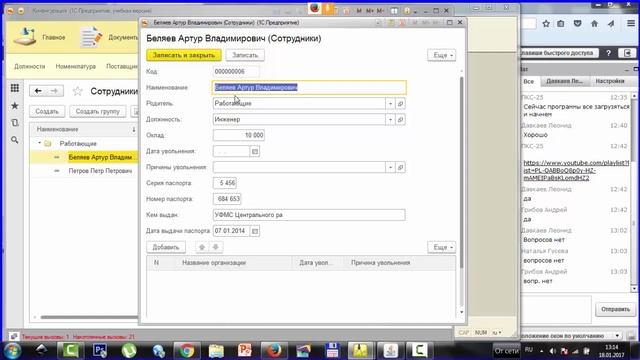Switch to the Настройки tab in chat panel
Viewport: 640px width, 360px height.
[x=610, y=81]
